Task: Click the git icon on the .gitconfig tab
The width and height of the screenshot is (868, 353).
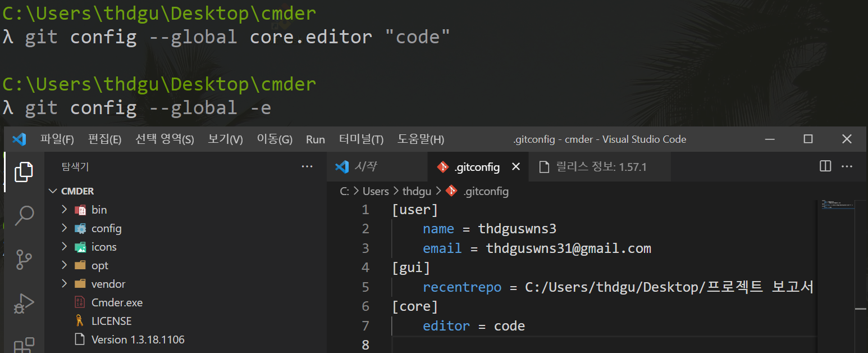Action: click(x=443, y=167)
